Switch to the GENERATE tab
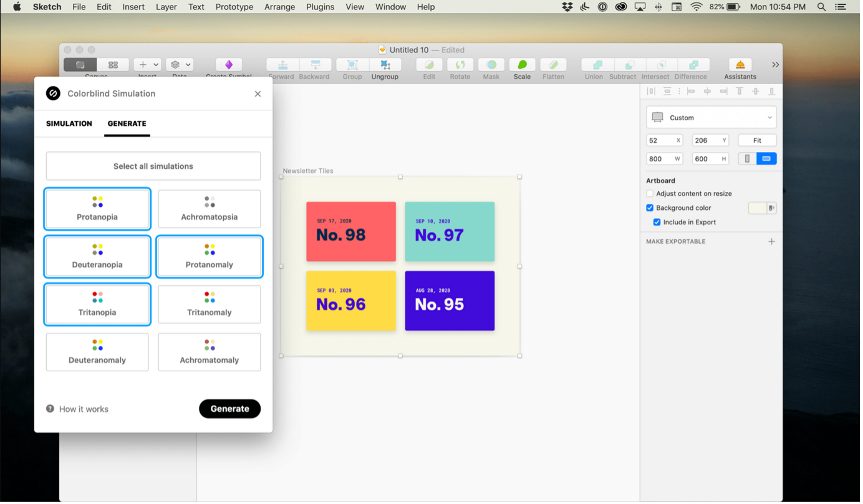Viewport: 863px width, 504px height. 127,124
